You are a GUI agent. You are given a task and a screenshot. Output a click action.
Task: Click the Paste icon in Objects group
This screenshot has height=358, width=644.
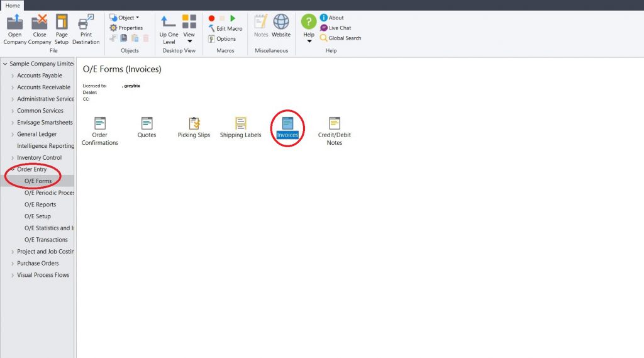point(135,38)
